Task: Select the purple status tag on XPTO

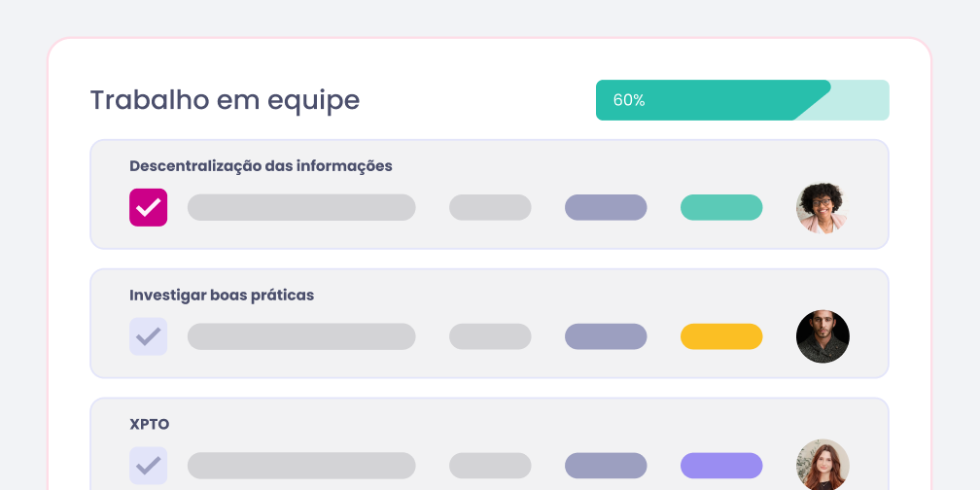Action: [721, 466]
